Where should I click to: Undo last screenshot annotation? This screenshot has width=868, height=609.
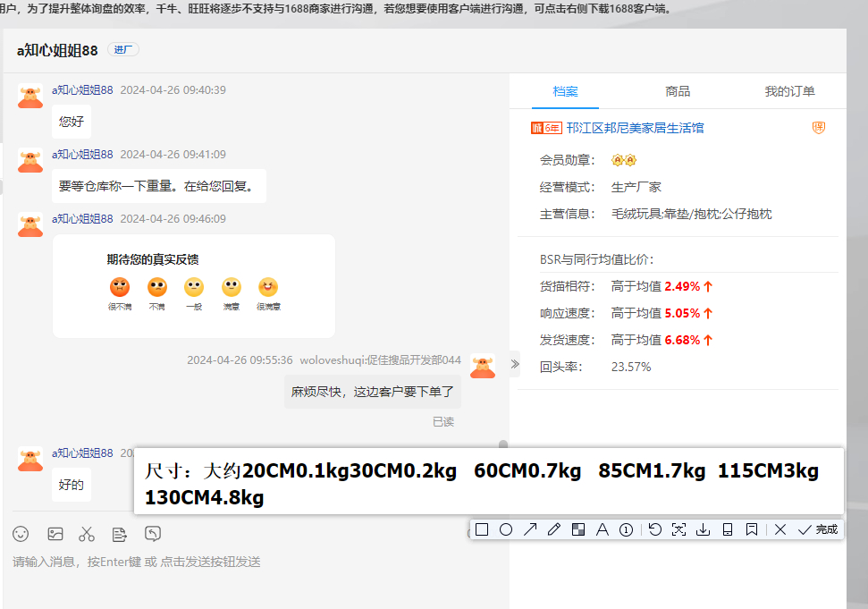[x=655, y=529]
